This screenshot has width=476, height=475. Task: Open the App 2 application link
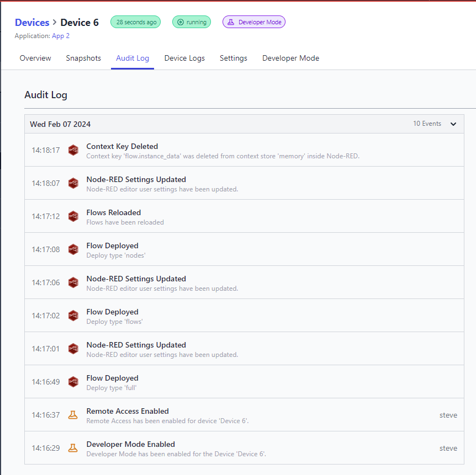point(61,36)
